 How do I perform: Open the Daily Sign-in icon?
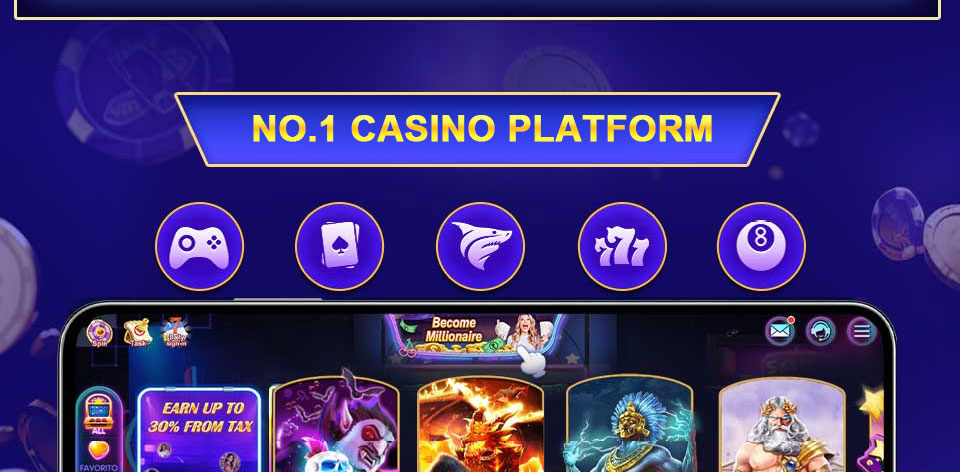175,332
